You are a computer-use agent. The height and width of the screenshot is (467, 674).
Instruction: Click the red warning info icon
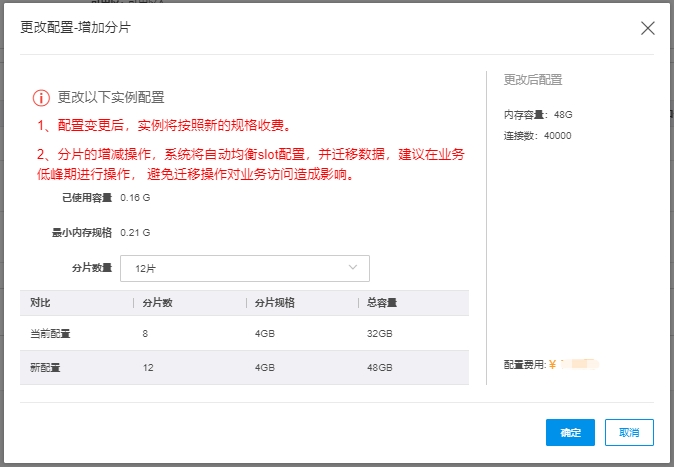pos(41,98)
